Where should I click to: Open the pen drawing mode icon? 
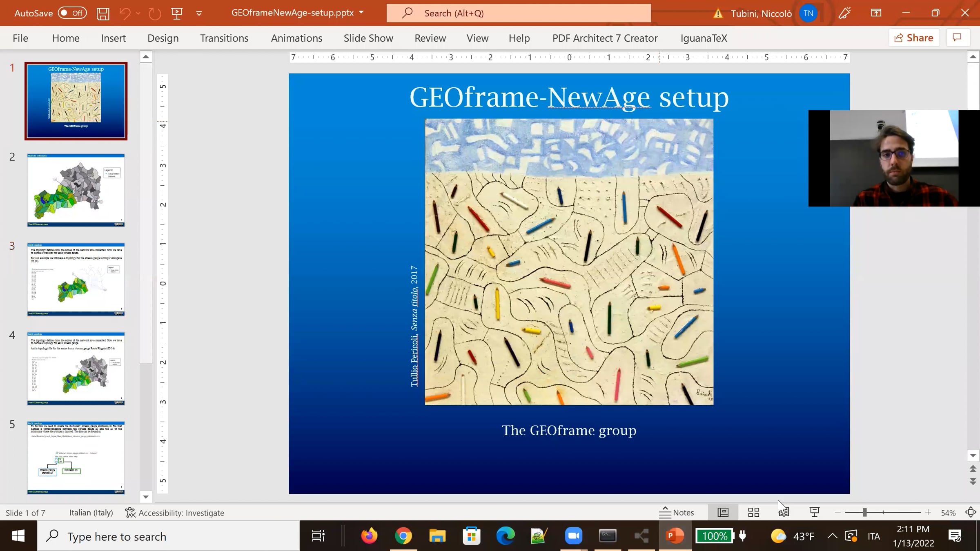pos(844,13)
